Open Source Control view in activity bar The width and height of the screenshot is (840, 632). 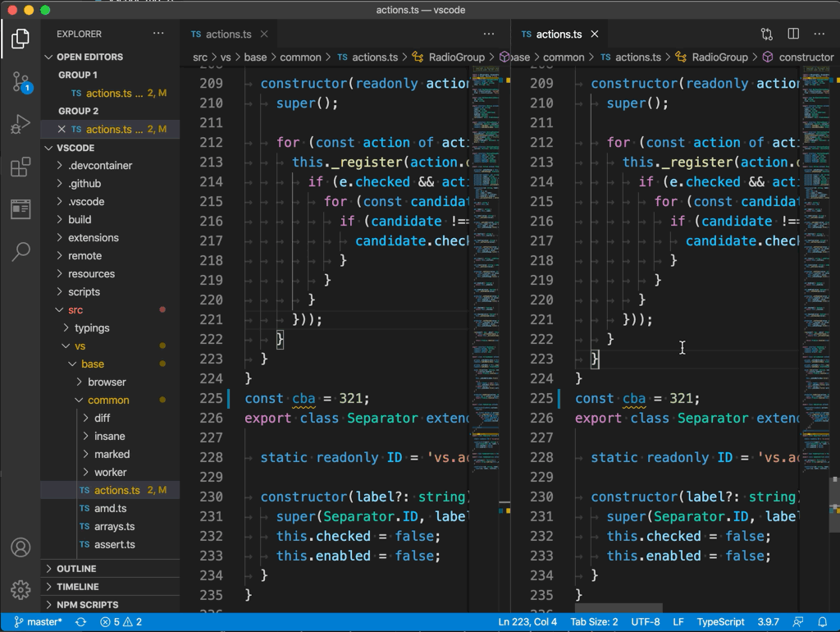point(21,81)
